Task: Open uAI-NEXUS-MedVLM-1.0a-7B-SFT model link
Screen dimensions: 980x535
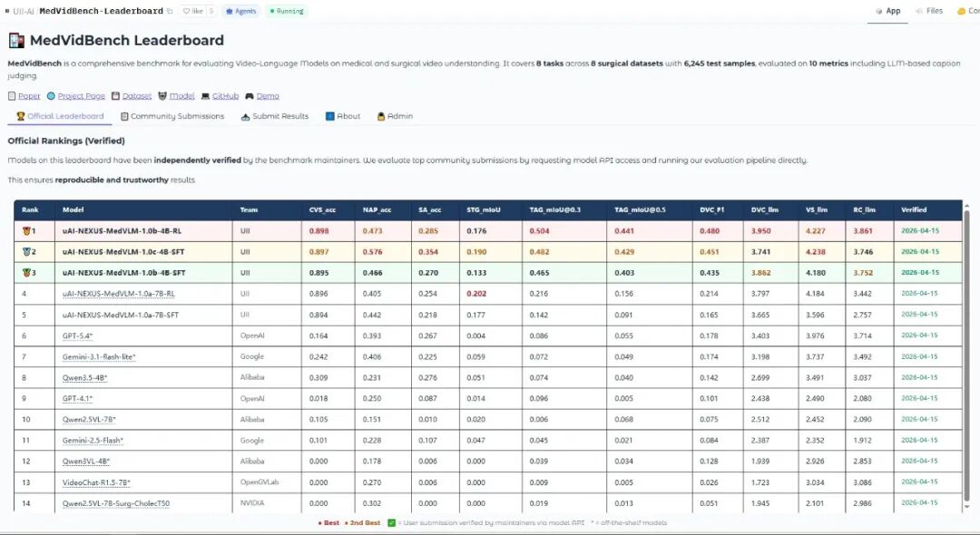Action: tap(121, 315)
